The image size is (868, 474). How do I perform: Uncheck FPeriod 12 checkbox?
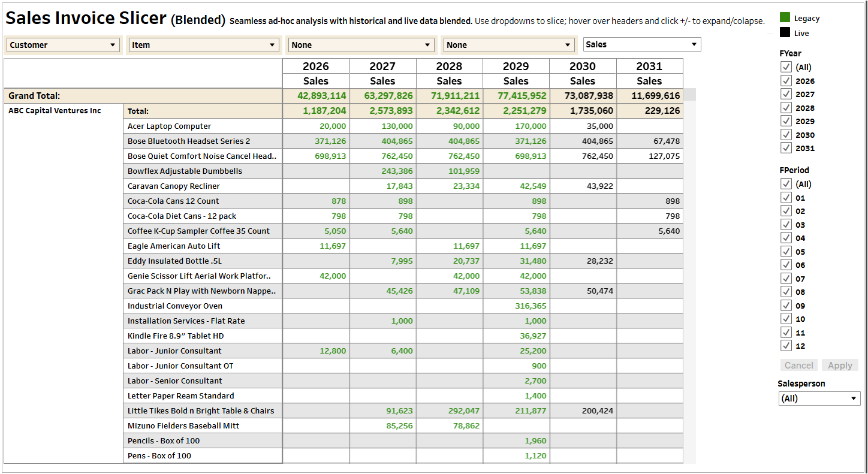click(786, 346)
